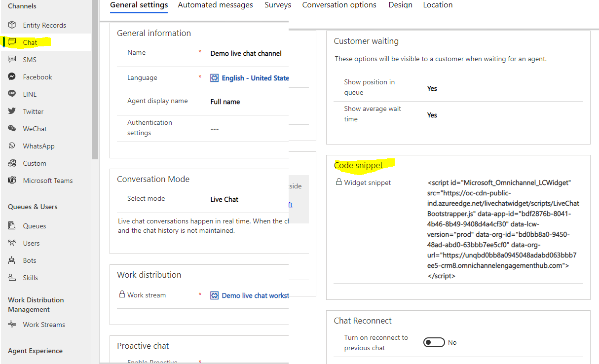The image size is (599, 364).
Task: Open the Skills icon
Action: [13, 277]
